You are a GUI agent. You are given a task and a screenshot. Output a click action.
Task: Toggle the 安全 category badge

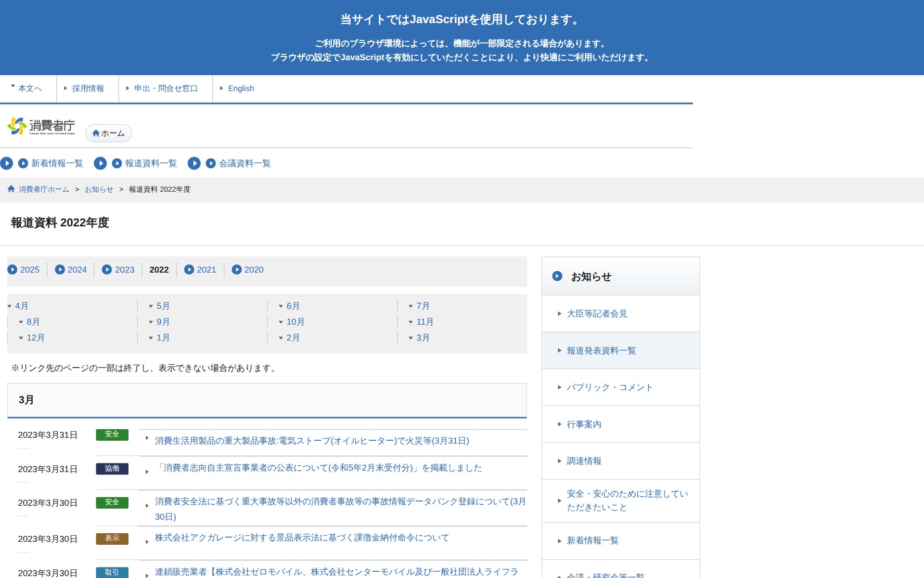(x=112, y=434)
